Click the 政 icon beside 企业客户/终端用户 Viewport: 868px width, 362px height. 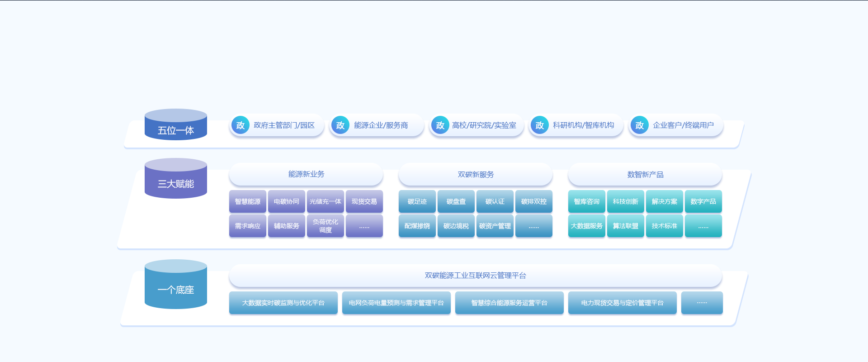tap(640, 125)
